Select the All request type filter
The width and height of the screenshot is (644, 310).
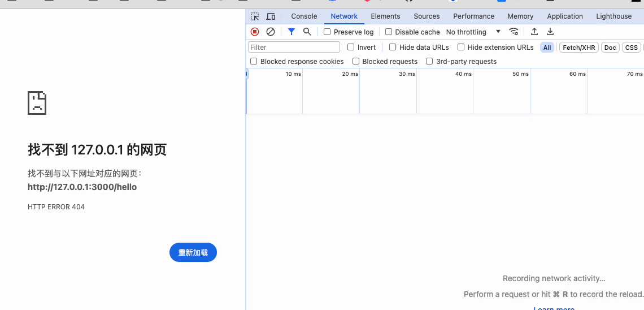547,48
